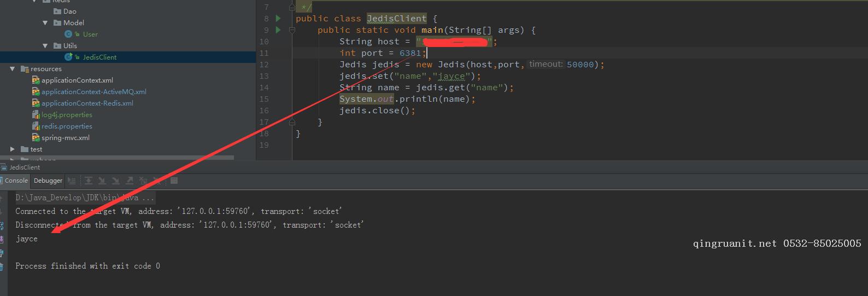
Task: Click the port value 6381 in code
Action: pos(410,53)
